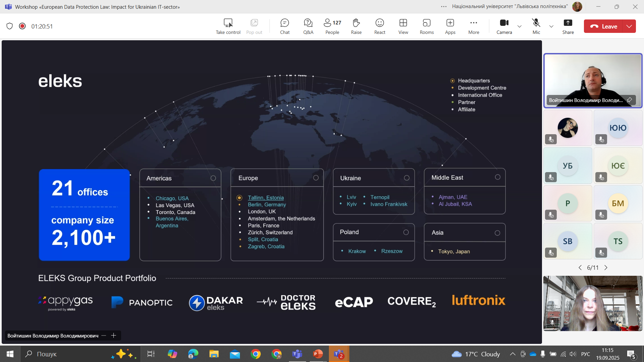The width and height of the screenshot is (644, 362).
Task: Go to previous participant page
Action: [580, 267]
